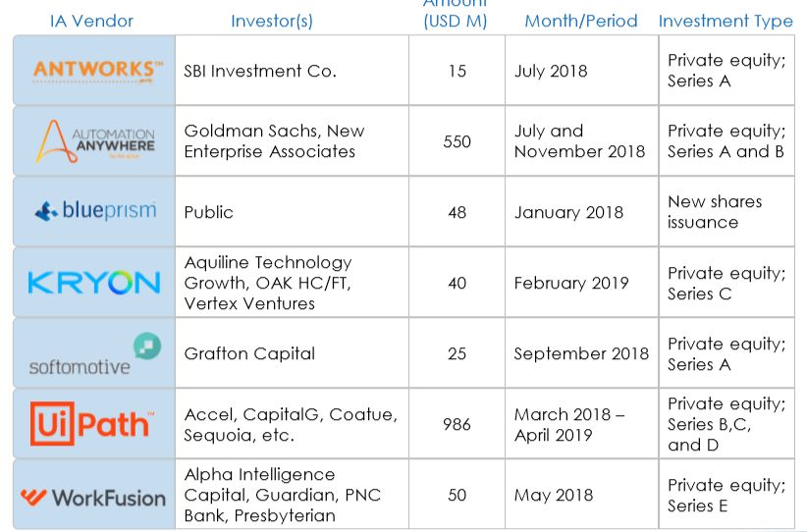Select the 986 amount cell

[x=457, y=424]
